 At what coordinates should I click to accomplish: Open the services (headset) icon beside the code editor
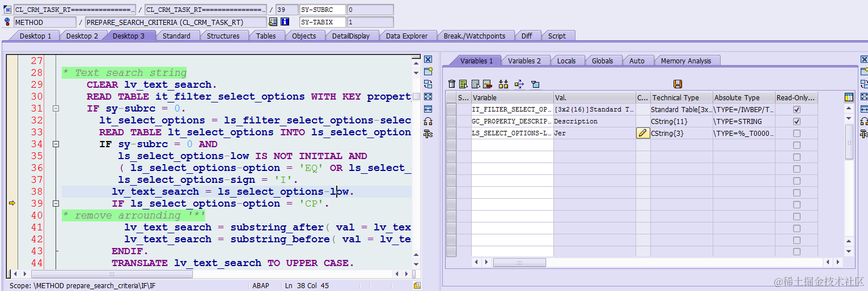pos(428,122)
